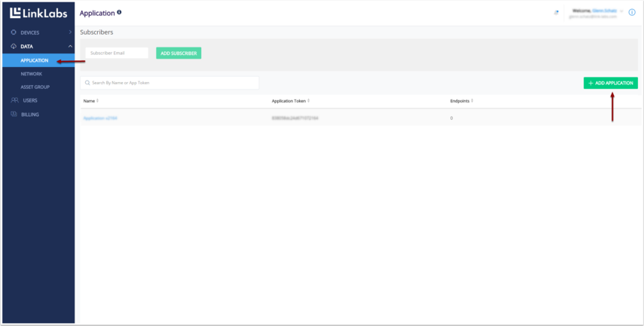Sort table by Name column
The width and height of the screenshot is (644, 326).
[98, 101]
